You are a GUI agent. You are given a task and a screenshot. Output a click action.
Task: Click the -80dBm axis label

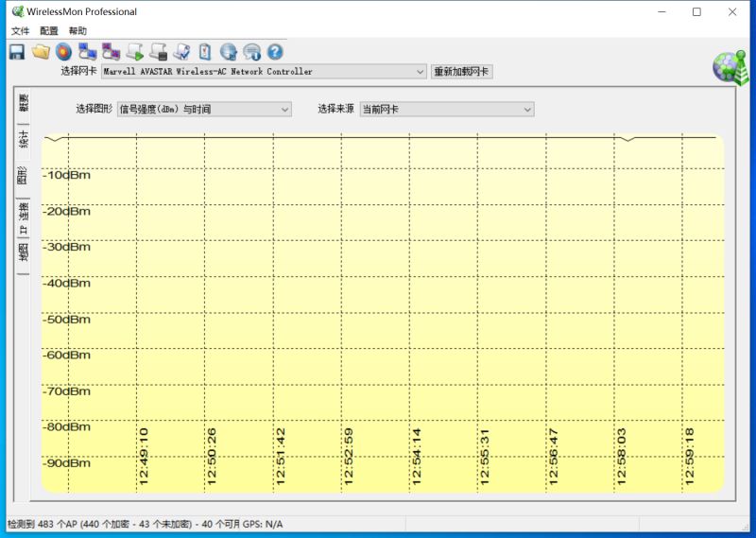coord(66,427)
